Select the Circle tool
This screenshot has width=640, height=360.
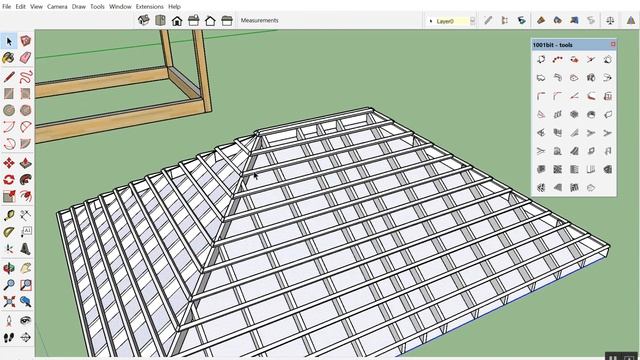(x=9, y=110)
